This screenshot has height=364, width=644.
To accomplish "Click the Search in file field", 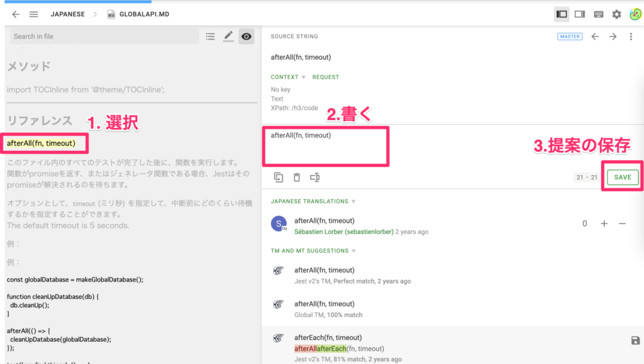I will point(104,37).
